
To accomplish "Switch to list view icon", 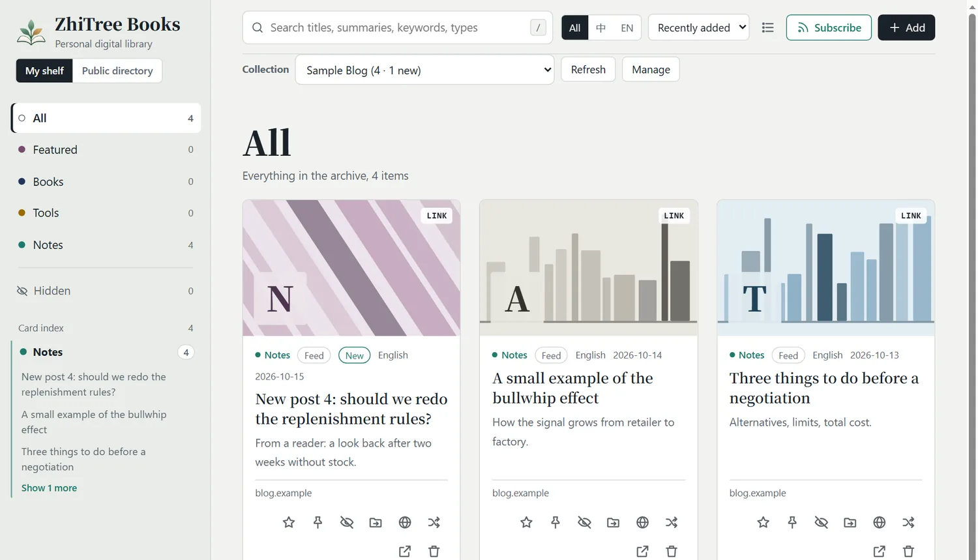I will tap(767, 27).
